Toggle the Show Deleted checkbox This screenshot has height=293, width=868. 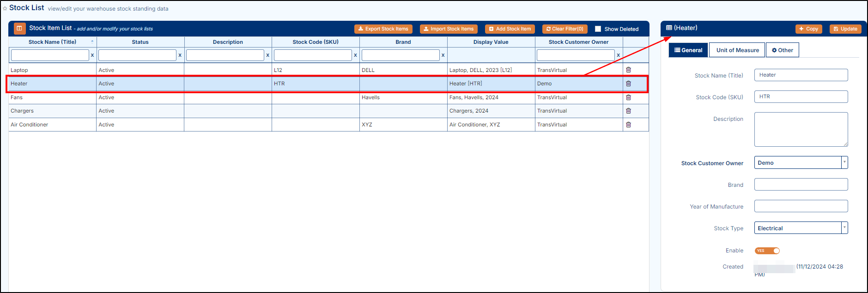tap(598, 29)
